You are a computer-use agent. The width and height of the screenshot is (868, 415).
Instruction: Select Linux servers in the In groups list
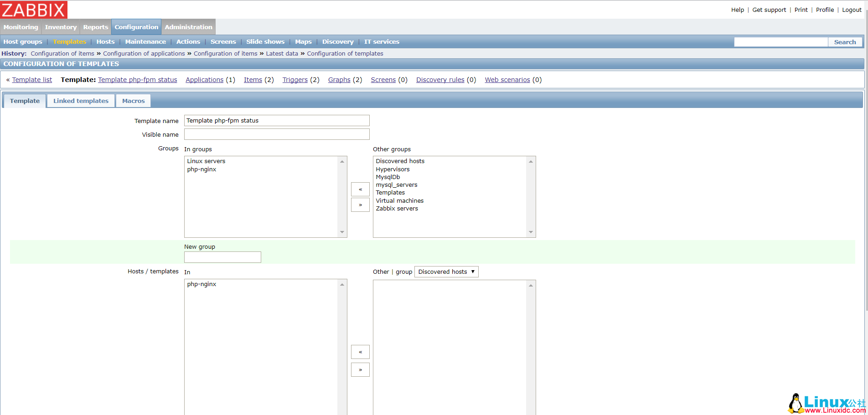[206, 161]
